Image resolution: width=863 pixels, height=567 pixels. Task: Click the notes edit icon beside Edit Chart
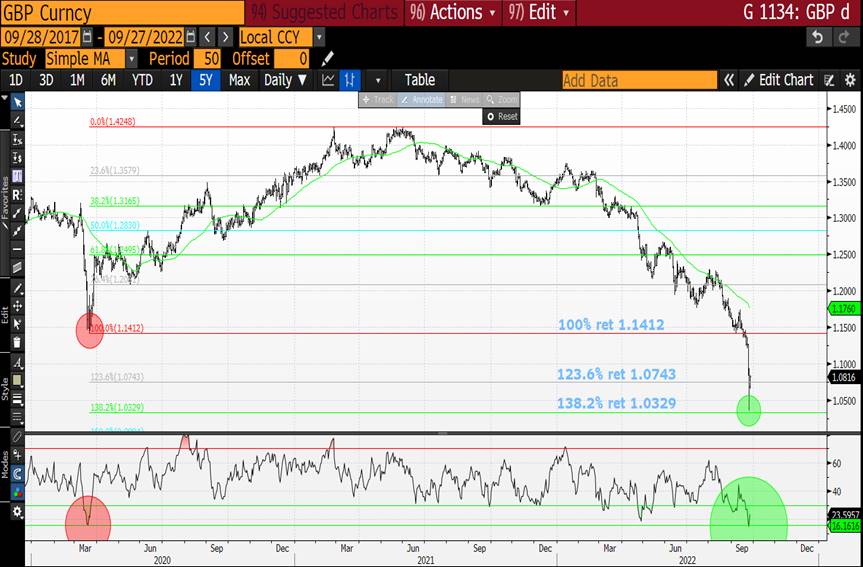pos(829,80)
